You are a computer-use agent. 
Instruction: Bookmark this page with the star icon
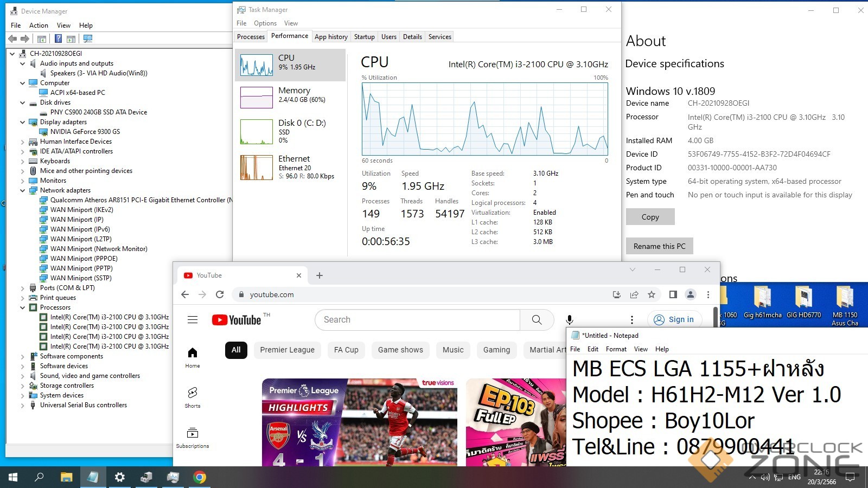(x=652, y=294)
